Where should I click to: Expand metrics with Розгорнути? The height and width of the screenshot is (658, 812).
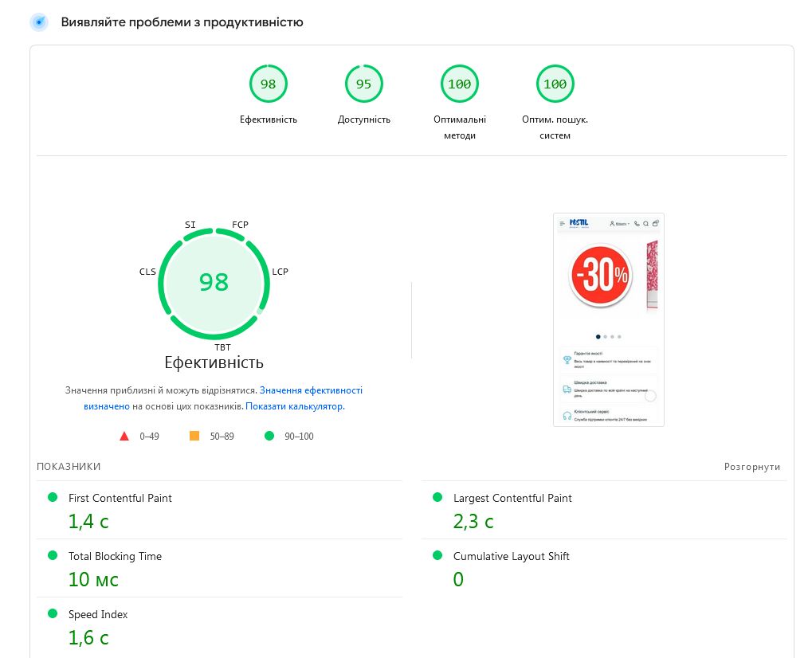click(751, 467)
